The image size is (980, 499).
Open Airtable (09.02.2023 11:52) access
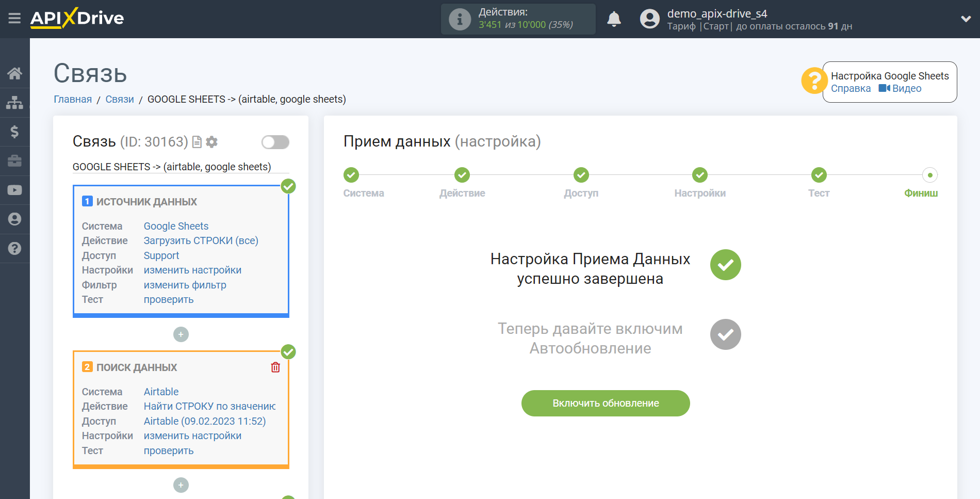204,421
